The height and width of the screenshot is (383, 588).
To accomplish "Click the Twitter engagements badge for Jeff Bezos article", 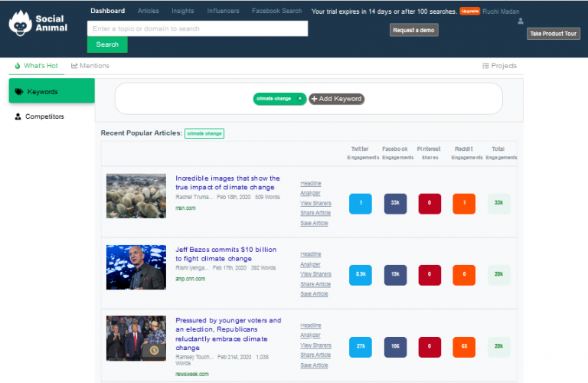I will 360,273.
